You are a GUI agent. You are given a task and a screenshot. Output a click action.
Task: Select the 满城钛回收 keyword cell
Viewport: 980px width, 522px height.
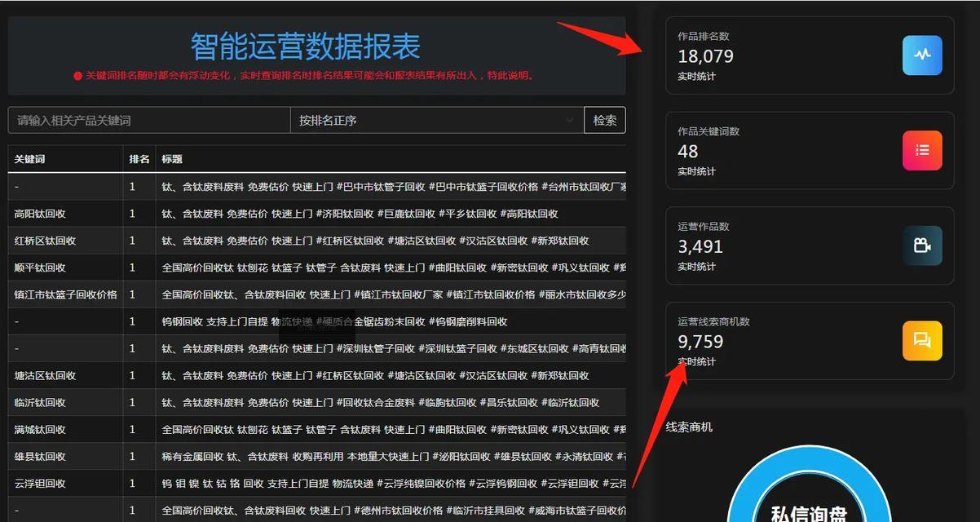point(65,429)
